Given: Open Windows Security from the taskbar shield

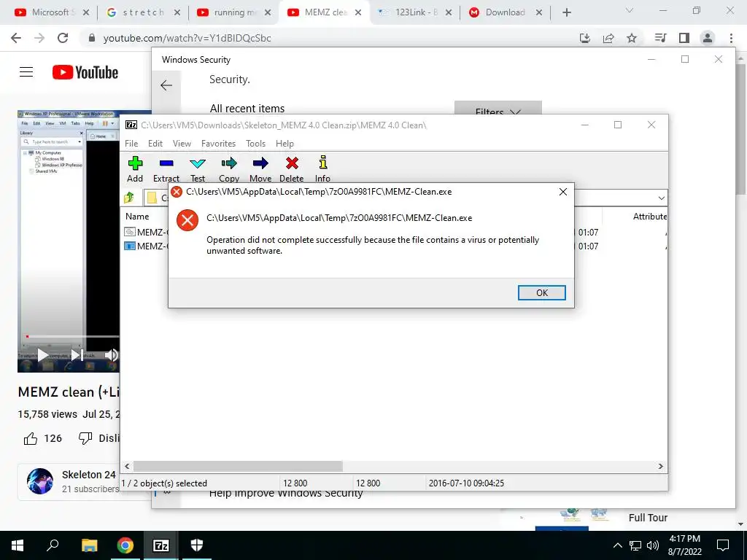Looking at the screenshot, I should pos(197,545).
